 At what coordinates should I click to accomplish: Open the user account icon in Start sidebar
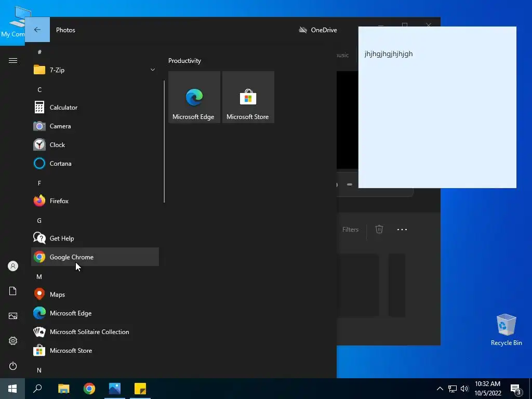pyautogui.click(x=13, y=266)
